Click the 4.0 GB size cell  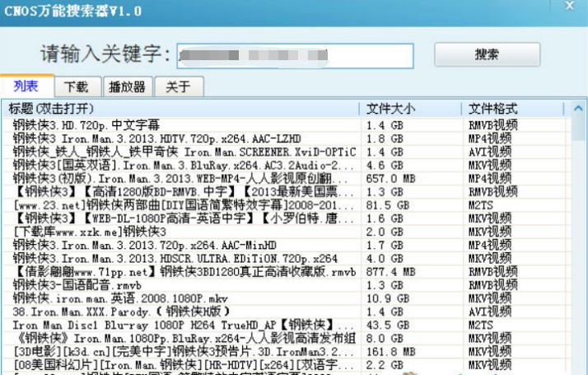click(x=385, y=259)
